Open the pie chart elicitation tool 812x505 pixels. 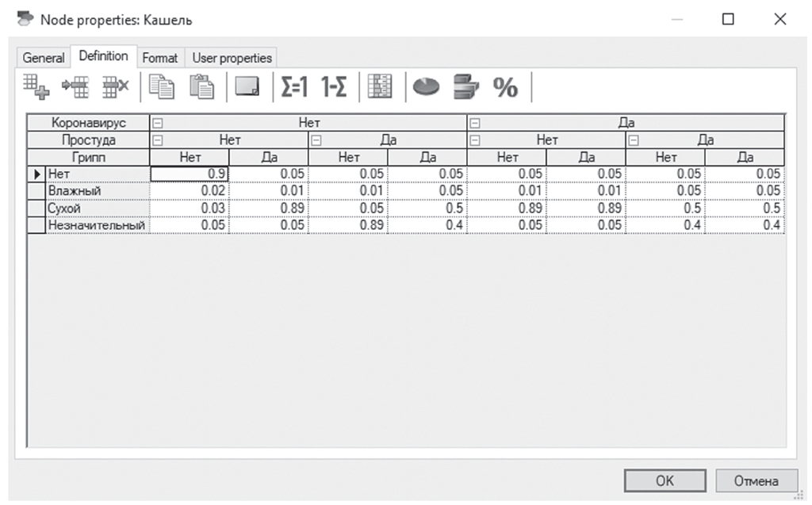point(426,86)
